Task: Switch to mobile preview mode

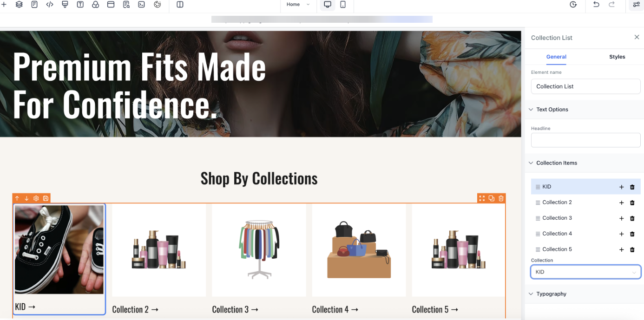Action: (343, 5)
